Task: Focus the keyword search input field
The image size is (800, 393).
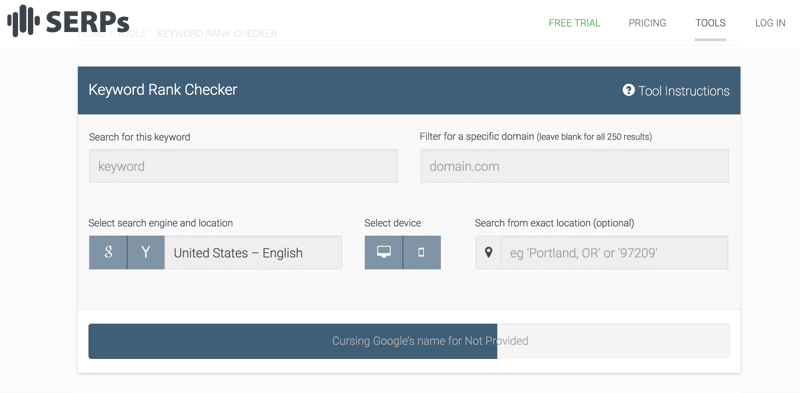Action: click(x=243, y=166)
